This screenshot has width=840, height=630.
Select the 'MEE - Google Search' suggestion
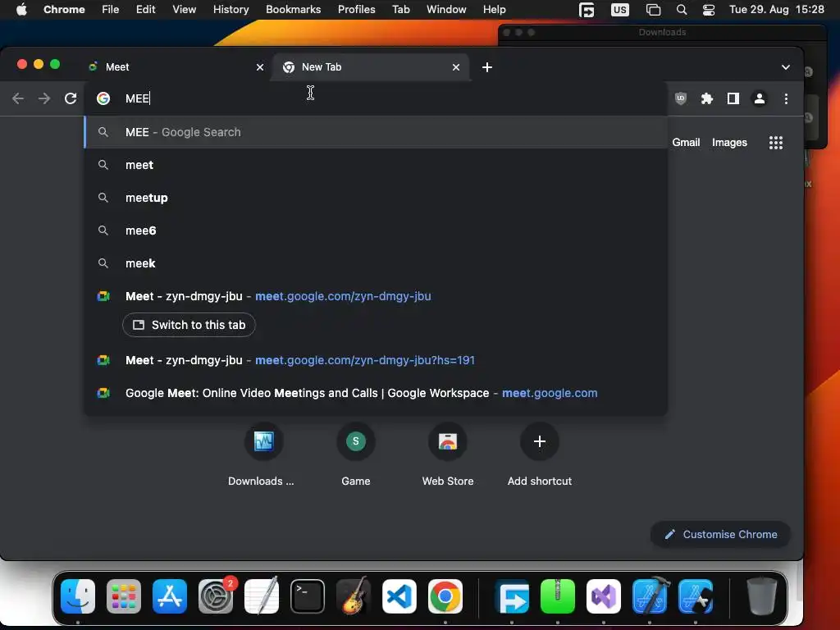376,132
